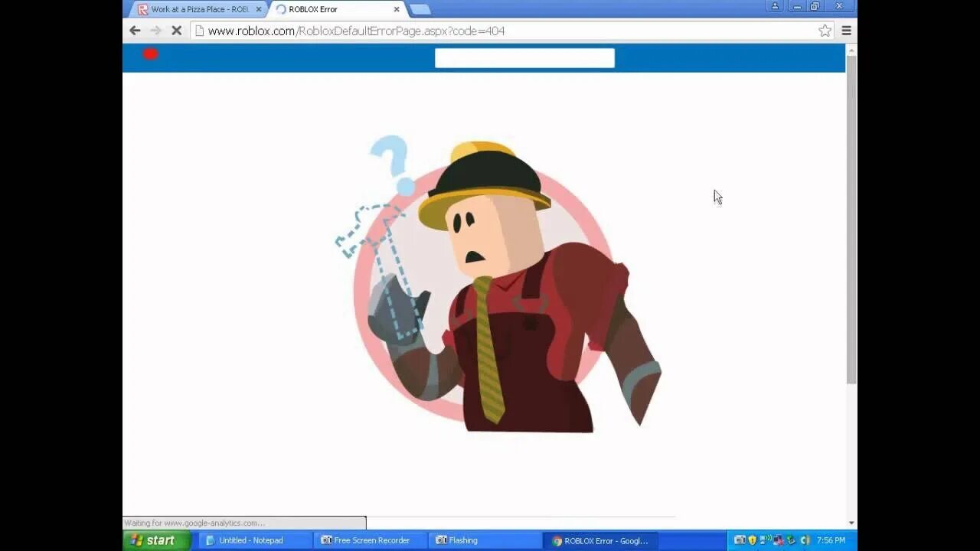Click the red Roblox logo in header

[x=150, y=54]
